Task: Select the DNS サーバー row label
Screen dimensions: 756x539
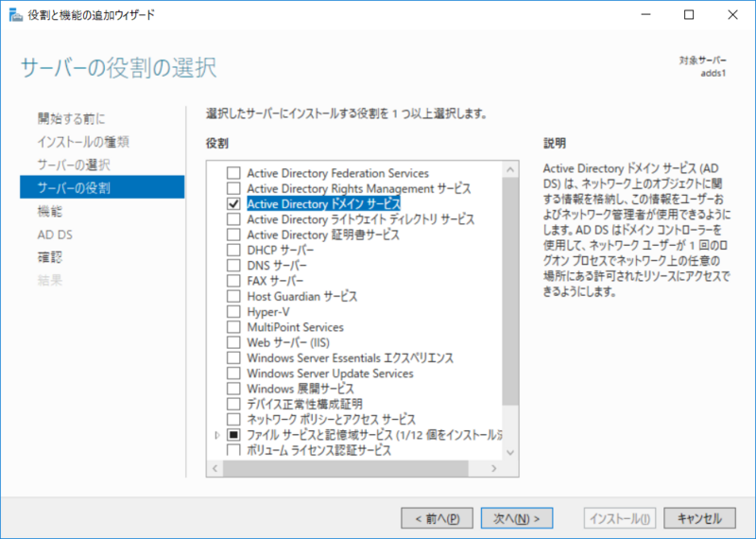Action: 277,266
